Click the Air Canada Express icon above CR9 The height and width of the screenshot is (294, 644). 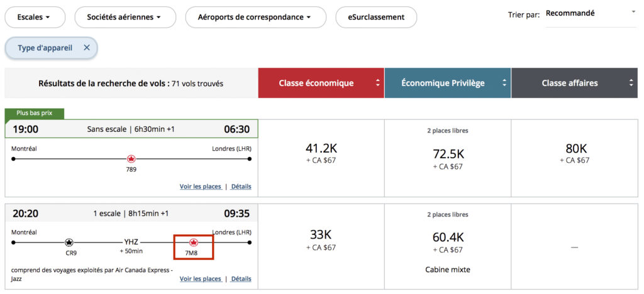[69, 242]
